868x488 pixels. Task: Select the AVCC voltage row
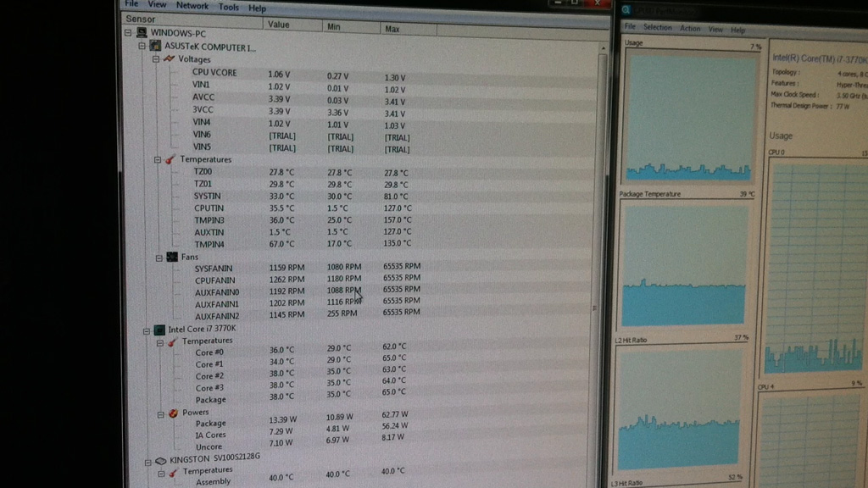[359, 99]
